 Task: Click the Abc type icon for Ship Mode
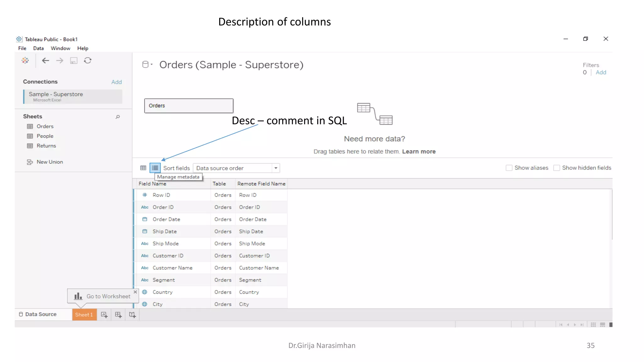[x=145, y=244]
